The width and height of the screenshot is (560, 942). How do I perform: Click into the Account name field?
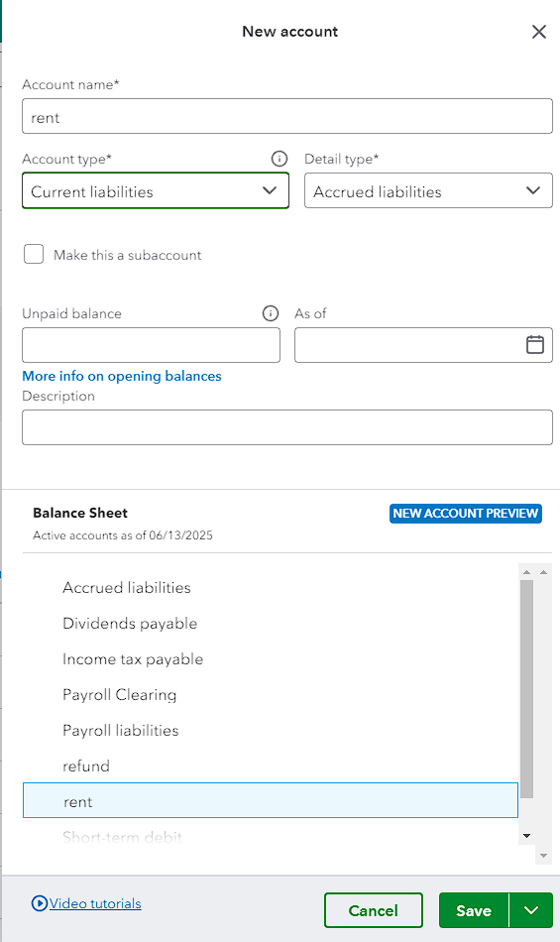[286, 117]
